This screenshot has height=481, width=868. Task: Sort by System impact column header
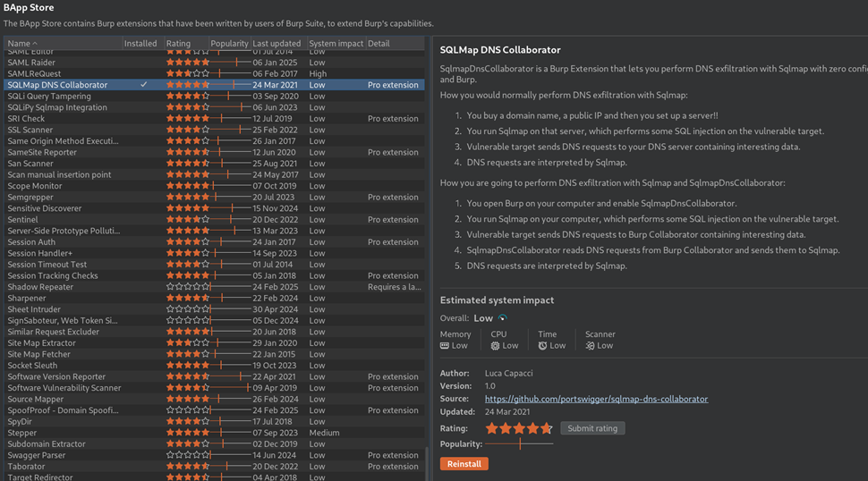pos(336,43)
